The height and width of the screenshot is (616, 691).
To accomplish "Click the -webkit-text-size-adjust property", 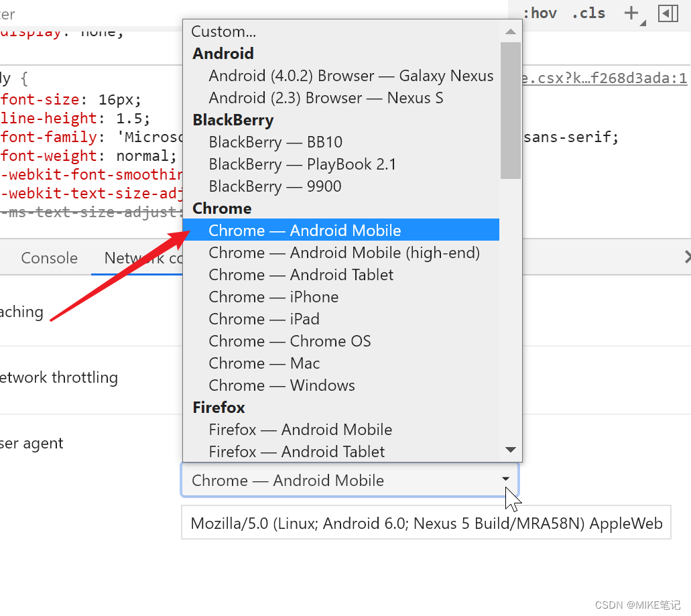I will [91, 194].
